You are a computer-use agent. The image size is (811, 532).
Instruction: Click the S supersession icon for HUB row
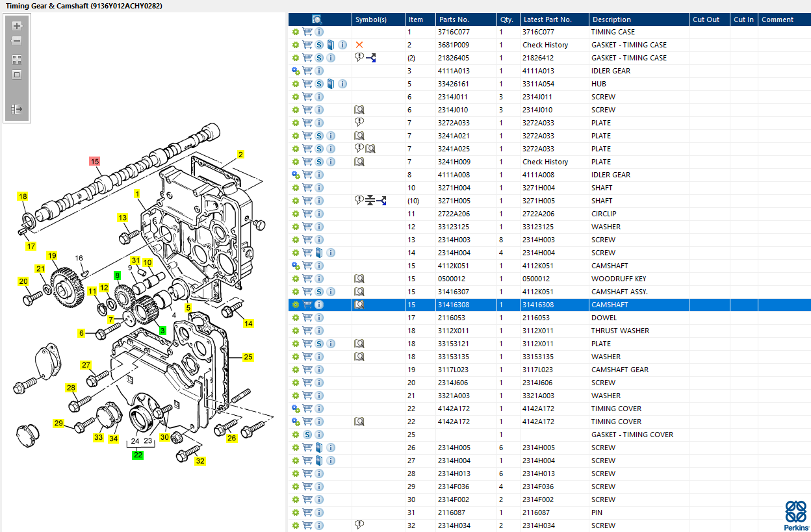(319, 84)
